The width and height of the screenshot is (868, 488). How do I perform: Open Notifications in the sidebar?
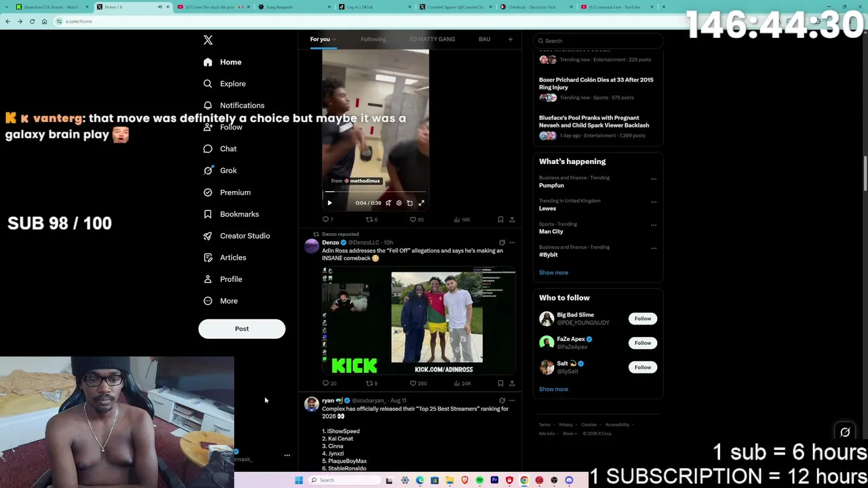234,105
